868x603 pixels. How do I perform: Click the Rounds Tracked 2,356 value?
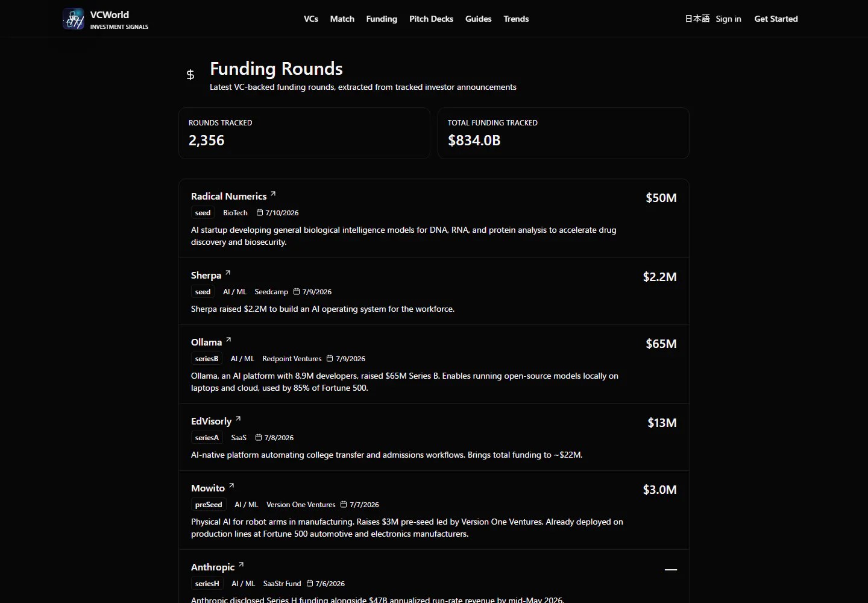click(207, 140)
